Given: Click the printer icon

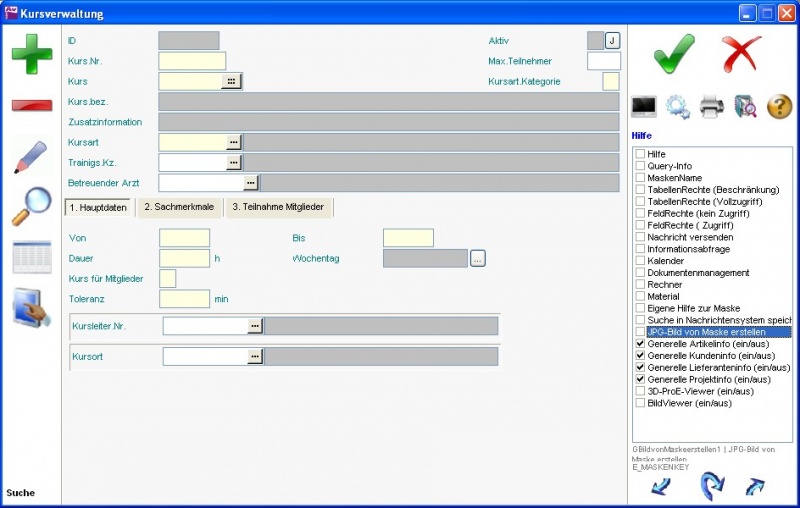Looking at the screenshot, I should tap(711, 105).
